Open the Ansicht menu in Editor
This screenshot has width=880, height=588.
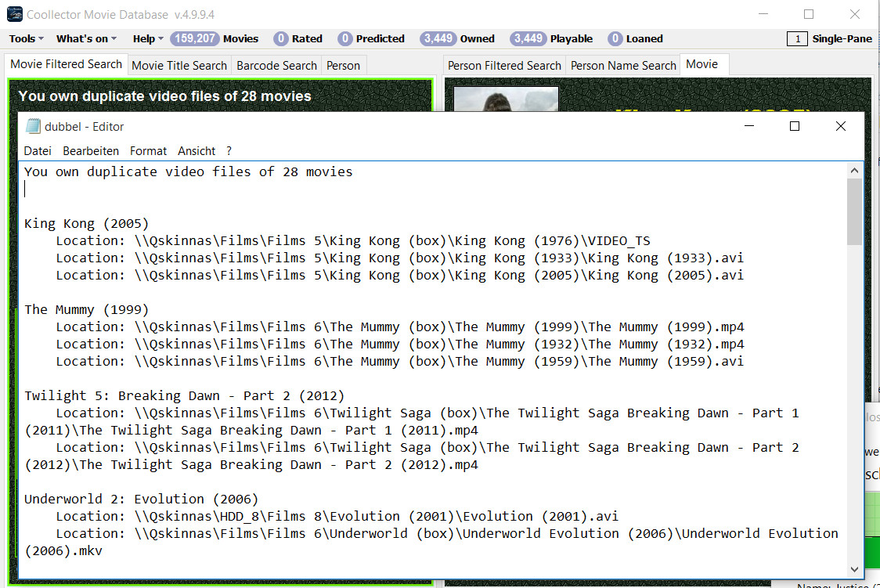(197, 151)
